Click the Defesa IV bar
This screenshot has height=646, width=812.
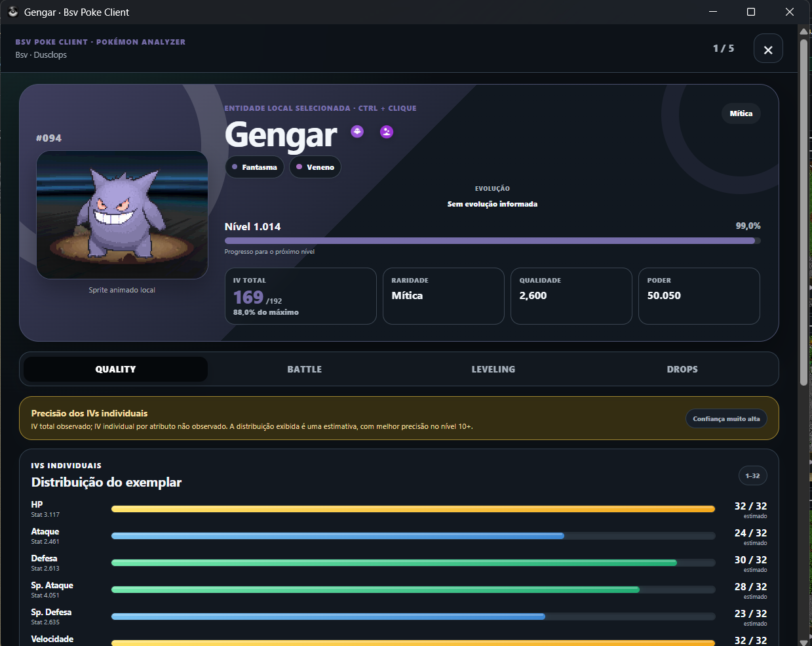pyautogui.click(x=413, y=563)
